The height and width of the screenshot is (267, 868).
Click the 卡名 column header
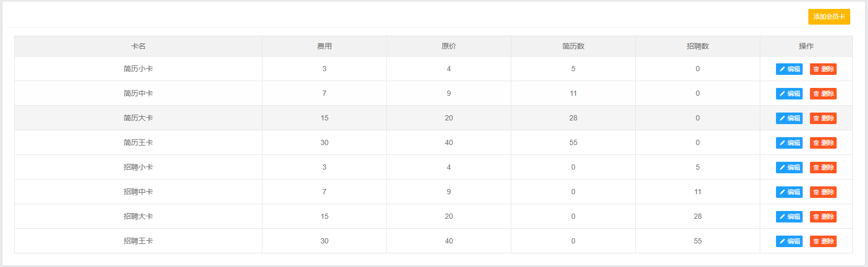[x=138, y=46]
